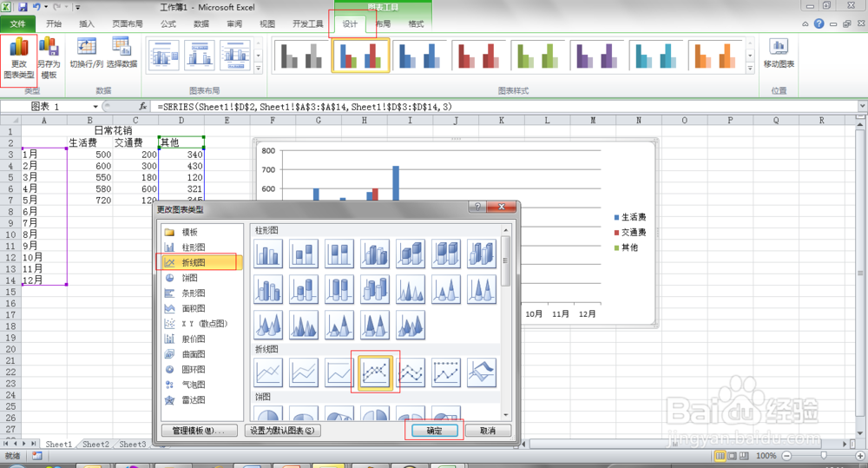Screen dimensions: 868x468
Task: Open the File (文件) tab
Action: [17, 23]
